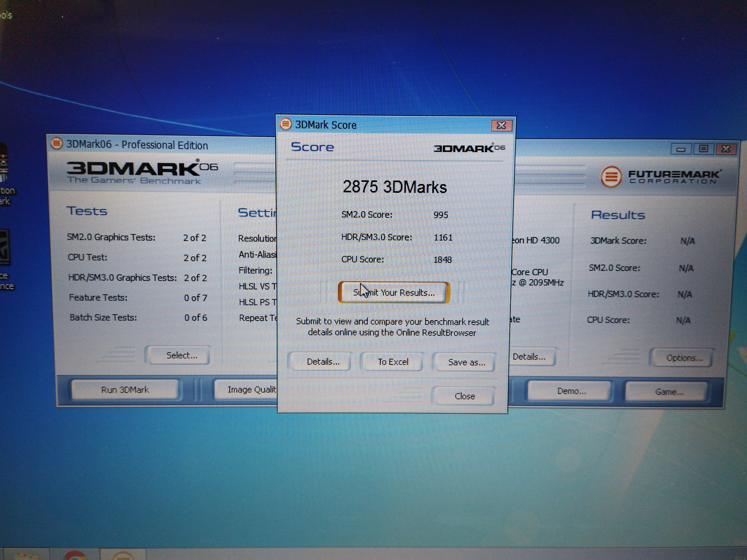This screenshot has height=560, width=747.
Task: Click '3DMark Score:' label in Results panel
Action: pyautogui.click(x=618, y=241)
